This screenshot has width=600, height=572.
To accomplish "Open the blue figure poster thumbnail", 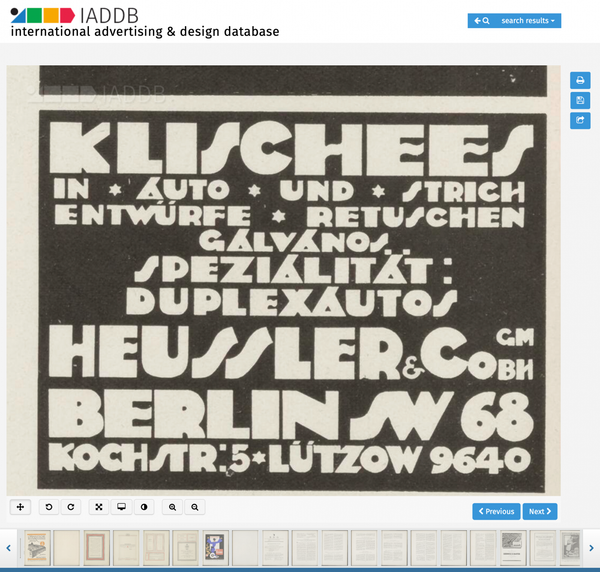I will tap(216, 548).
